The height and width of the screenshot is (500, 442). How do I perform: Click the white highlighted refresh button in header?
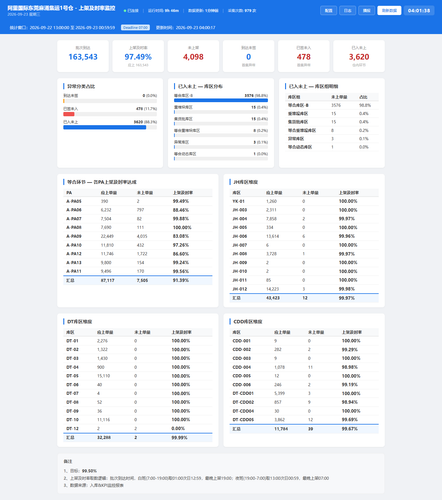(389, 10)
